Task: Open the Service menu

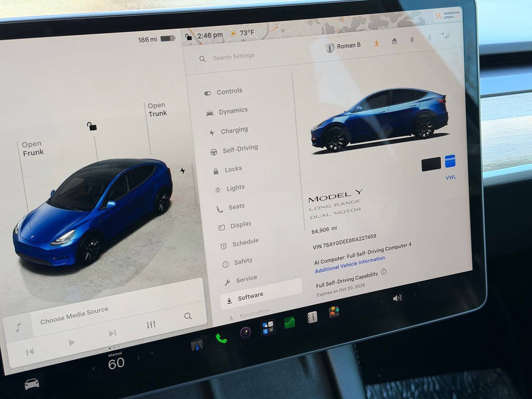Action: (241, 280)
